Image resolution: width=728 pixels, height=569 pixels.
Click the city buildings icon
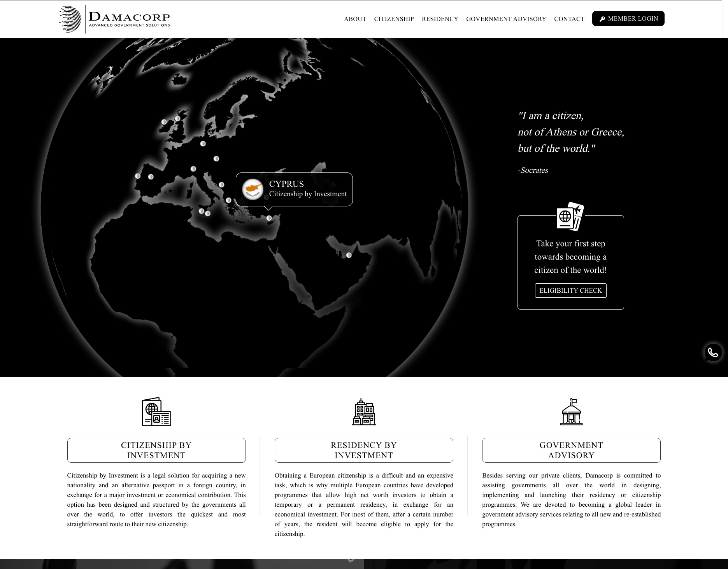pos(364,412)
